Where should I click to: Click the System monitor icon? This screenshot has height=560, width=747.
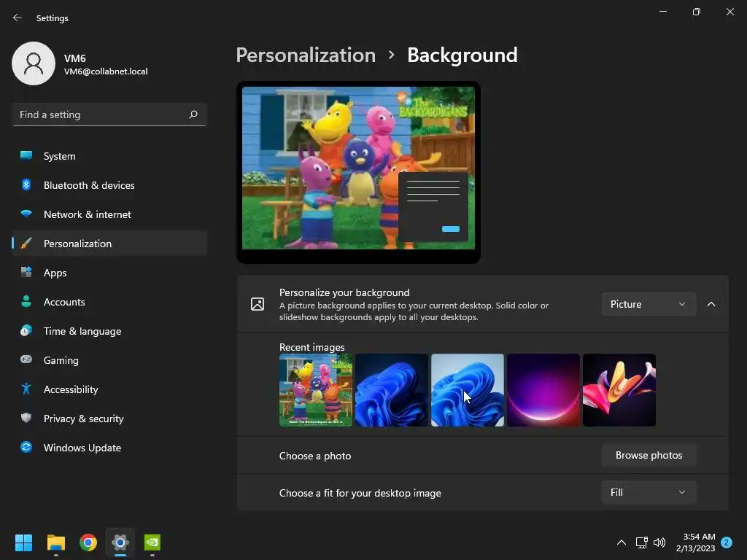(x=26, y=156)
